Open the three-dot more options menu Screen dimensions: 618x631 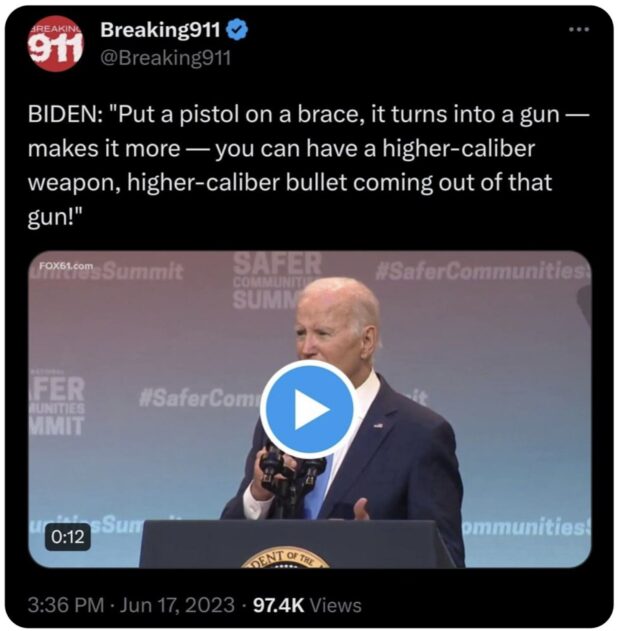pyautogui.click(x=579, y=29)
